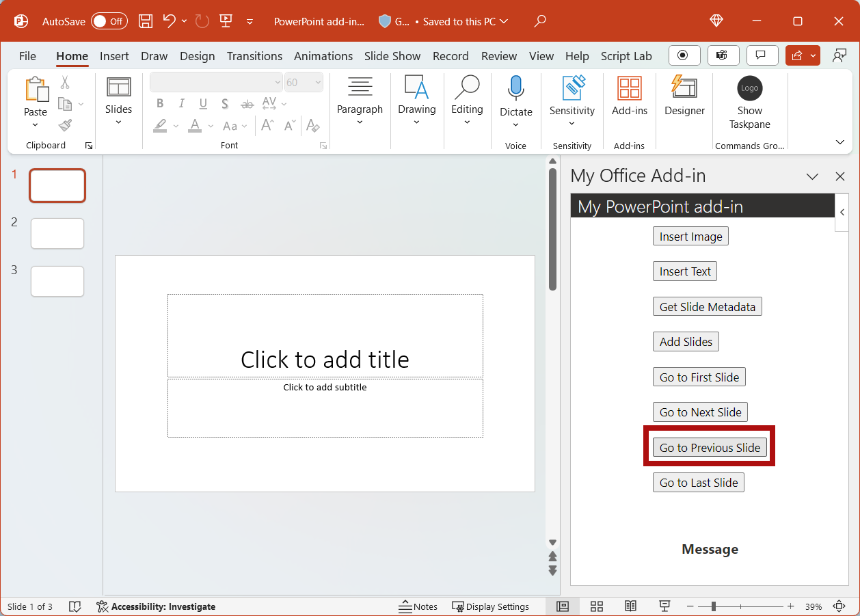
Task: Switch to Slide Sorter view
Action: pyautogui.click(x=597, y=606)
